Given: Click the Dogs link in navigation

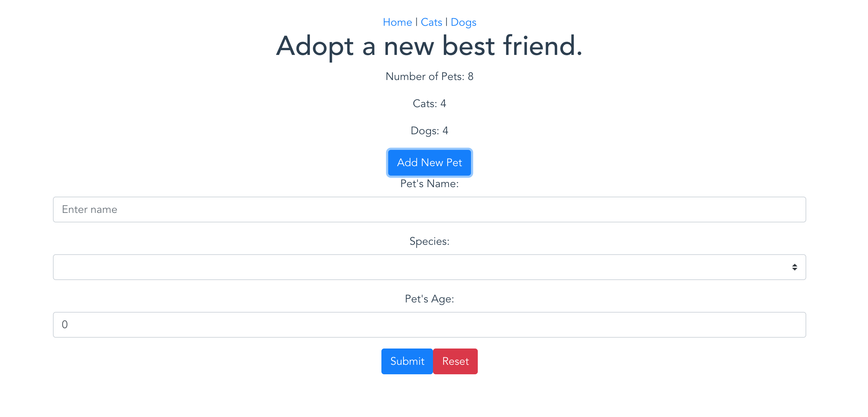Looking at the screenshot, I should tap(464, 22).
